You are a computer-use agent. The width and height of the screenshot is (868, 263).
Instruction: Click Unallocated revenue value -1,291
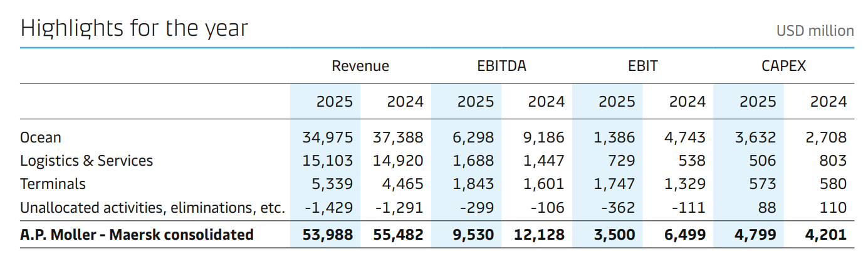pos(399,208)
